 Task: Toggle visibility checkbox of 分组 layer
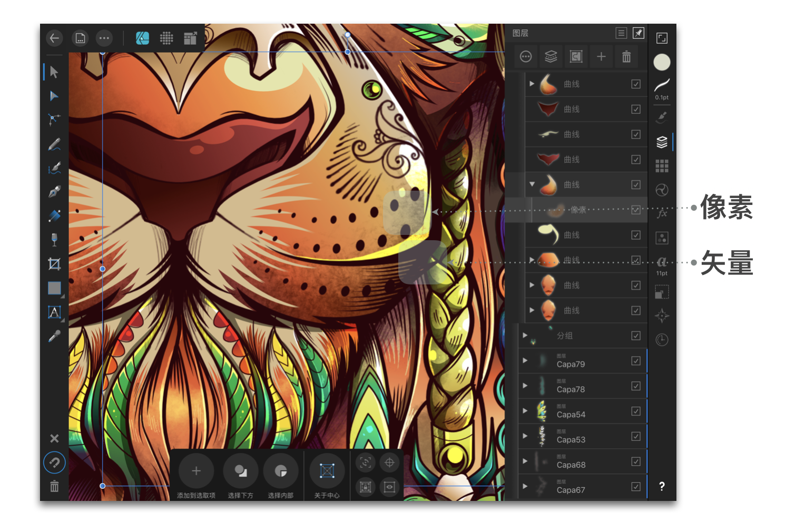click(x=636, y=336)
